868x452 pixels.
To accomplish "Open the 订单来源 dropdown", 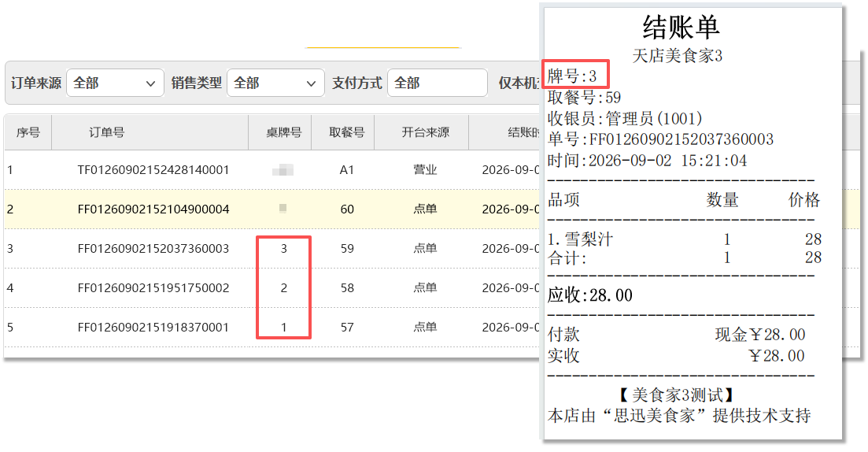I will click(x=115, y=83).
